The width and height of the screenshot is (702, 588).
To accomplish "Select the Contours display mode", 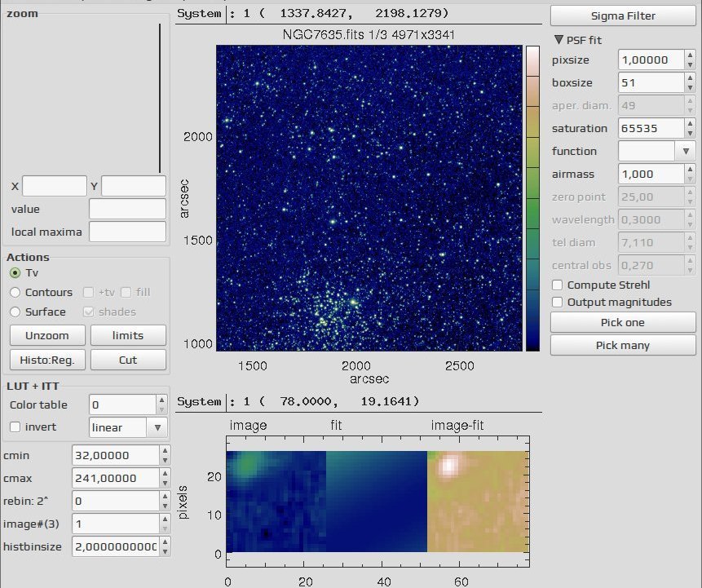I will tap(15, 293).
